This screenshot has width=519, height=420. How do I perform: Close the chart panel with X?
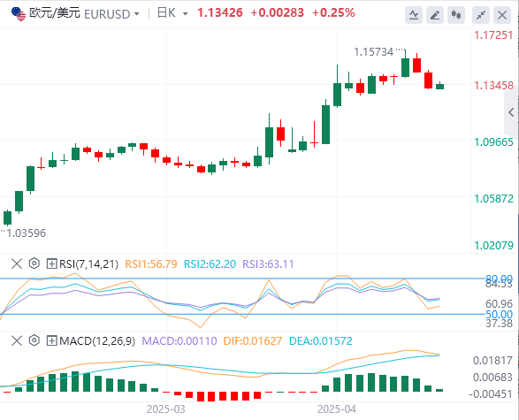pos(502,15)
